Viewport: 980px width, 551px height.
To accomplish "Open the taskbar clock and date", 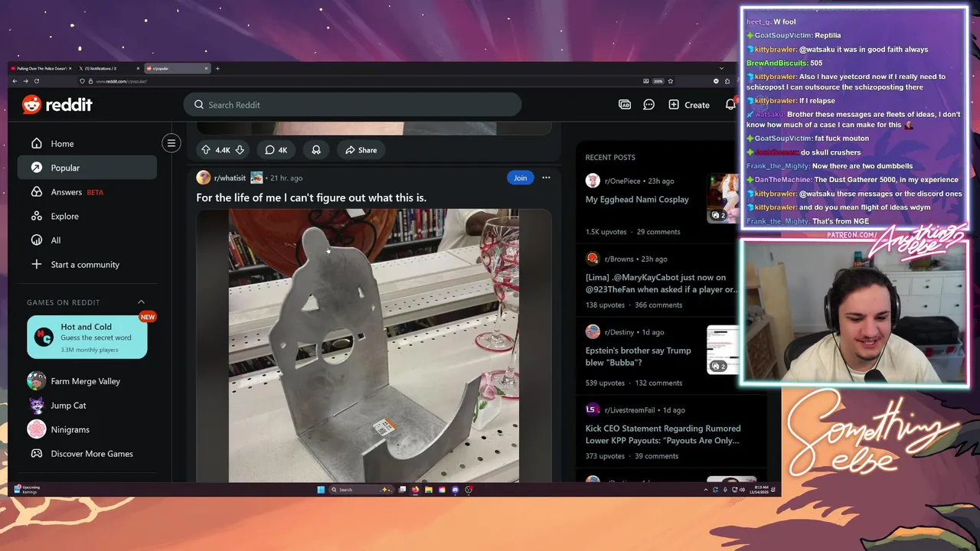I will point(760,490).
